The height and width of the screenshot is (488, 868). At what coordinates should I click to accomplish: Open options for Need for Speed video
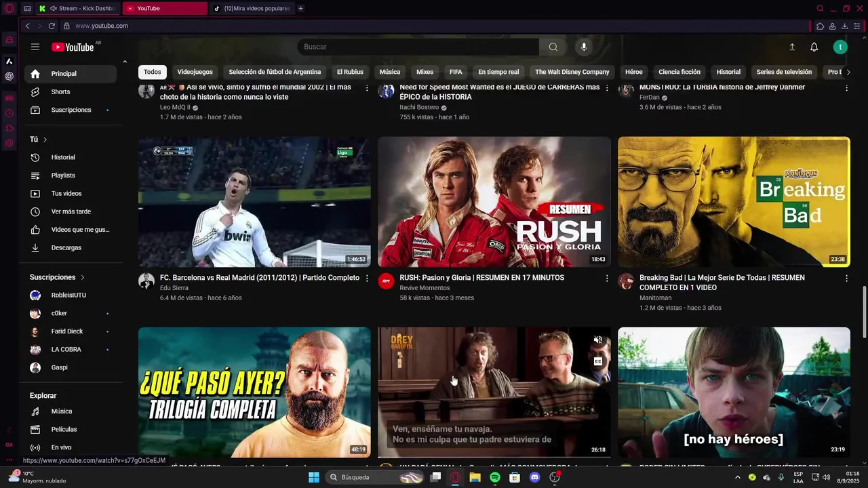pyautogui.click(x=607, y=88)
